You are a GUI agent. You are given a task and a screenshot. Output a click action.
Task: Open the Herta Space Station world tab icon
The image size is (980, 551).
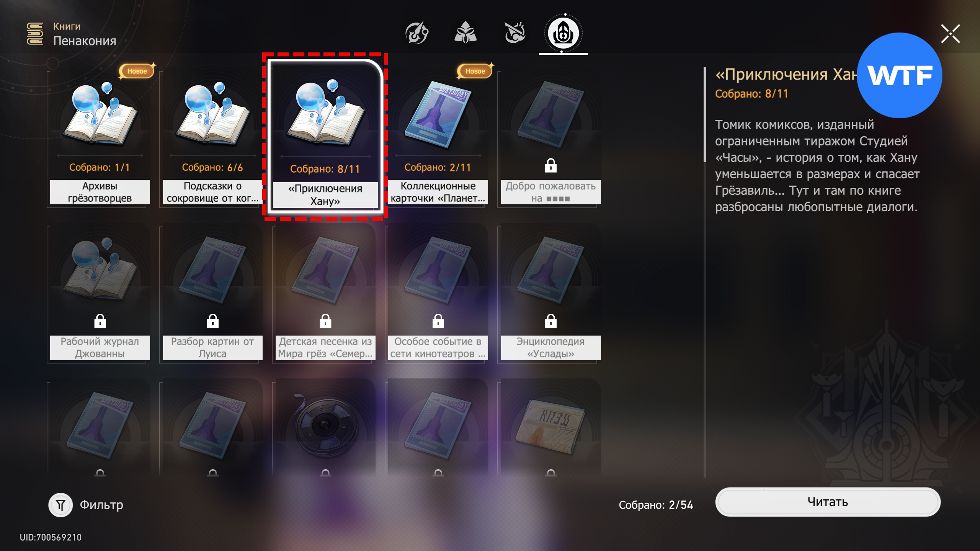[417, 33]
